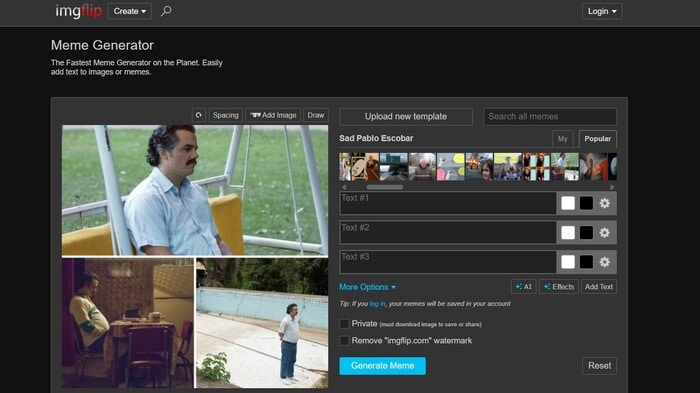Open white font color swatch for Text #2
Image resolution: width=700 pixels, height=393 pixels.
click(568, 233)
